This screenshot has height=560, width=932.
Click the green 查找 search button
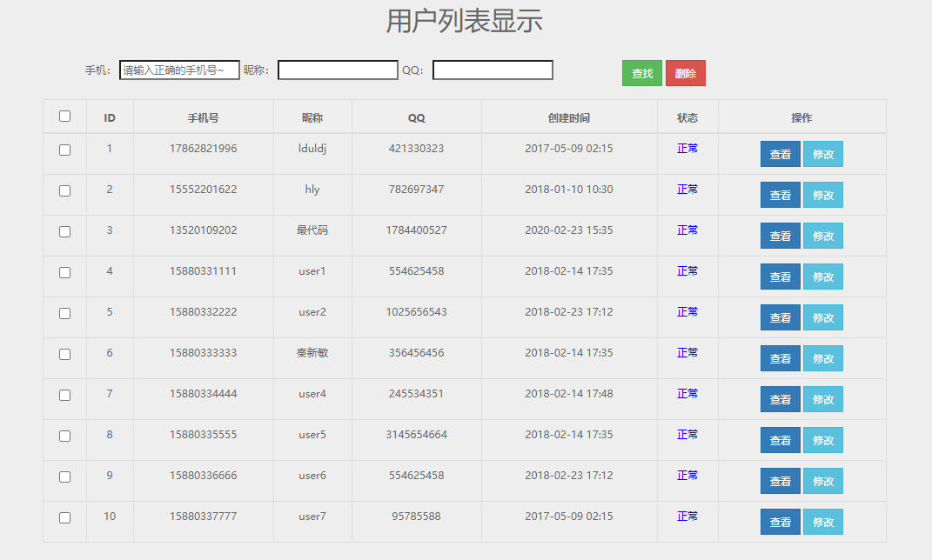[642, 73]
